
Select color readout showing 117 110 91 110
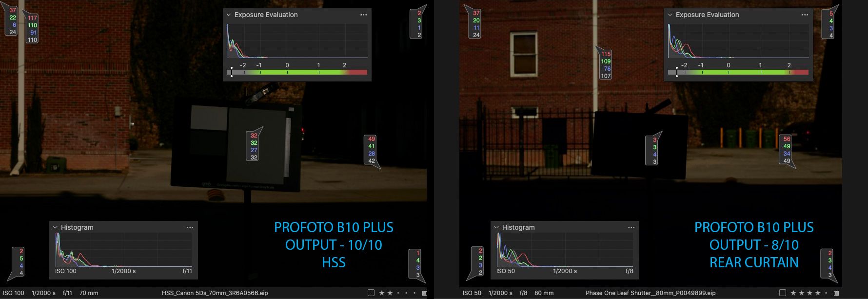[x=32, y=29]
